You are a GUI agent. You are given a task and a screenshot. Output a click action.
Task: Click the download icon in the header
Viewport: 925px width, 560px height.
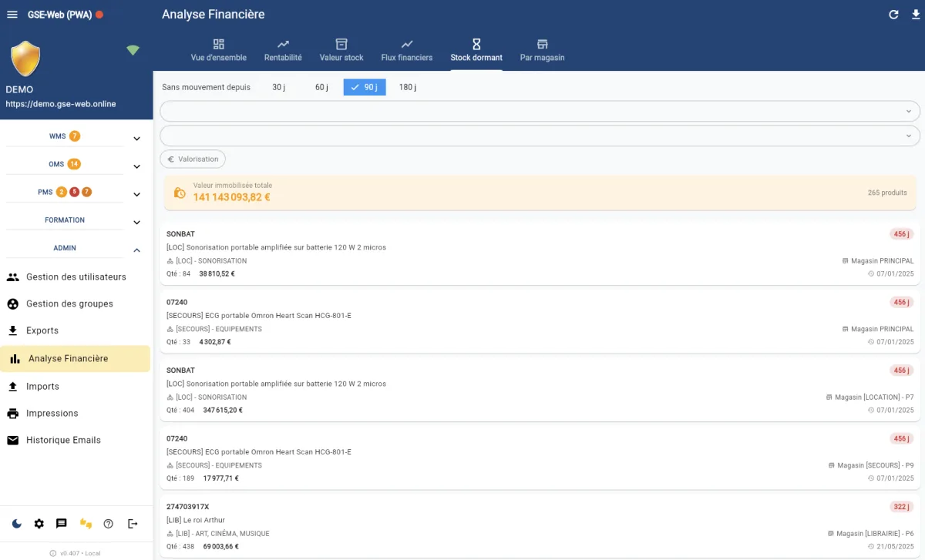(916, 13)
